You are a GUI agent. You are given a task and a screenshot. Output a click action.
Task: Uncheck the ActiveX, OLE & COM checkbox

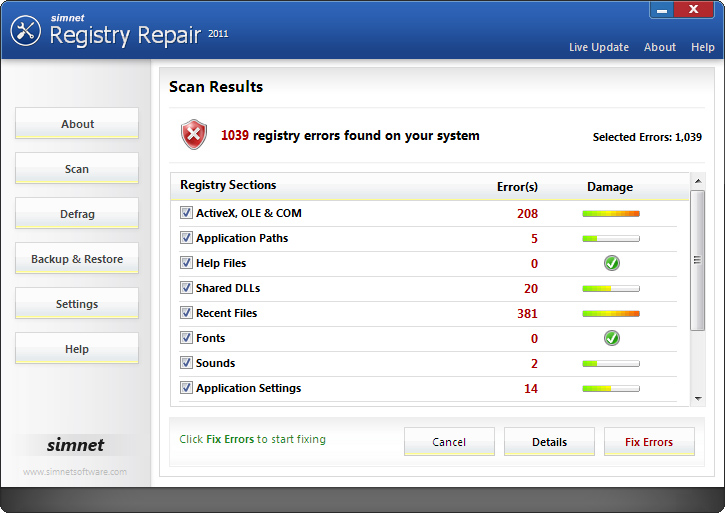click(186, 213)
